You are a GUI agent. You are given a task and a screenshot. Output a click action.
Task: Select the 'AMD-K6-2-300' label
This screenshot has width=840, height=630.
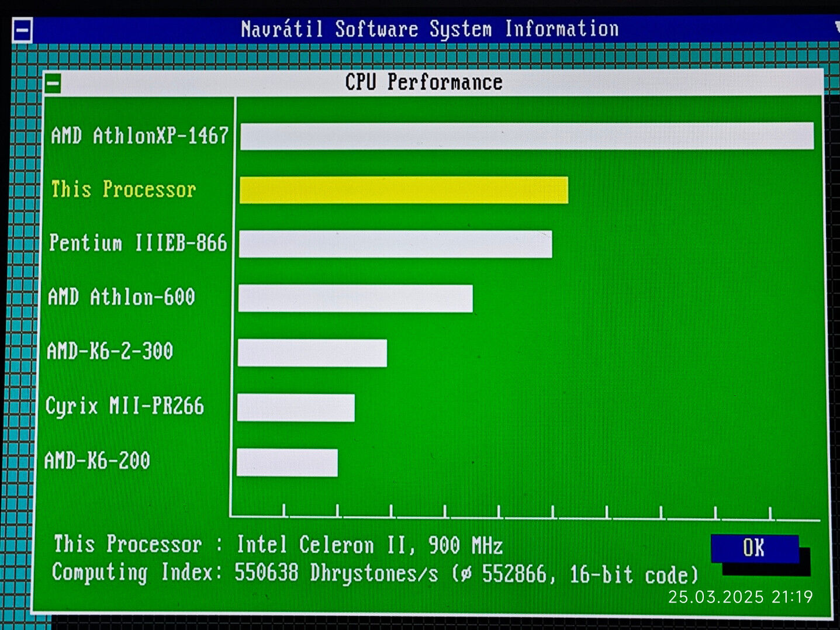[x=110, y=351]
